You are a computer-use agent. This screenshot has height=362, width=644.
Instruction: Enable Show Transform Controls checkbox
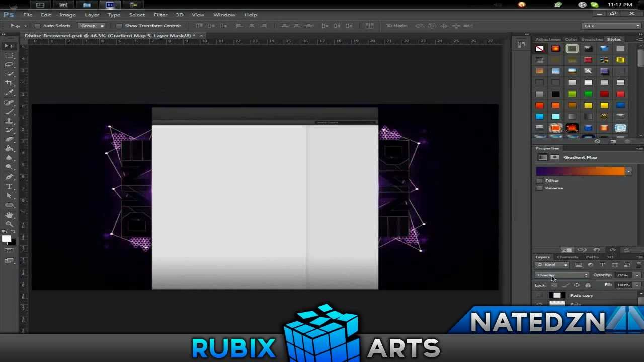click(x=119, y=26)
